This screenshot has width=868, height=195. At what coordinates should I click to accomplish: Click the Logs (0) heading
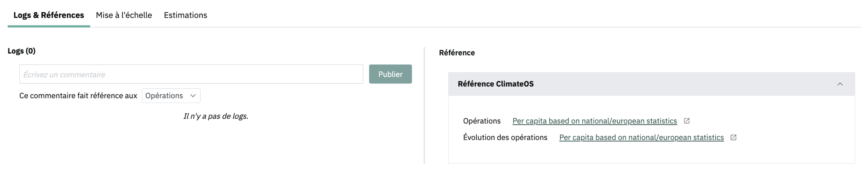tap(22, 51)
